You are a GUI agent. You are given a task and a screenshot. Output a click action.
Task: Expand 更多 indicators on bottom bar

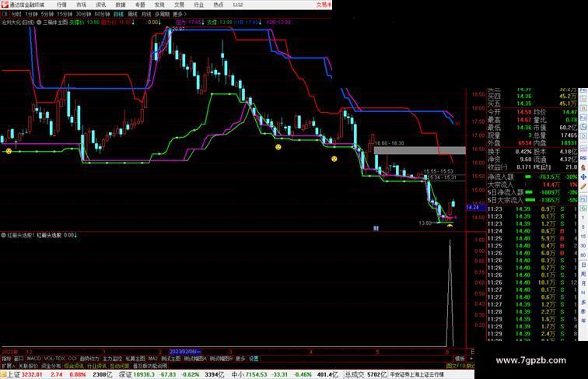pyautogui.click(x=240, y=359)
